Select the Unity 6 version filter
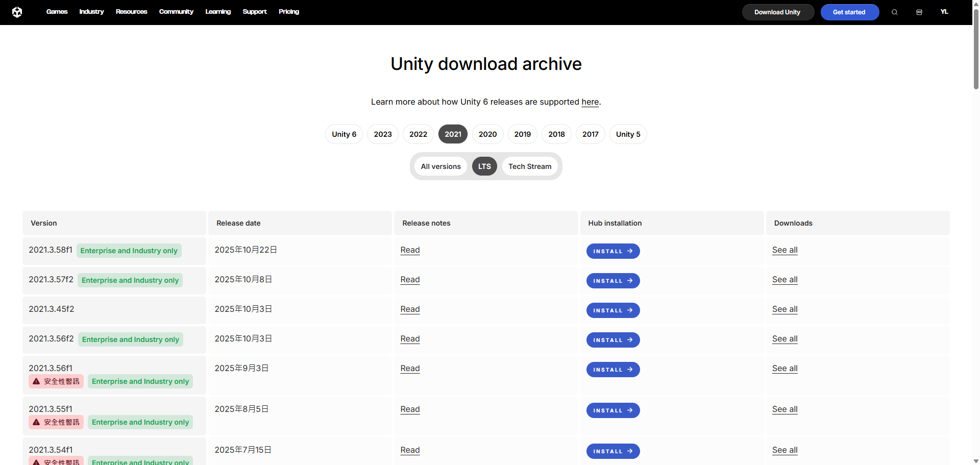 click(344, 134)
